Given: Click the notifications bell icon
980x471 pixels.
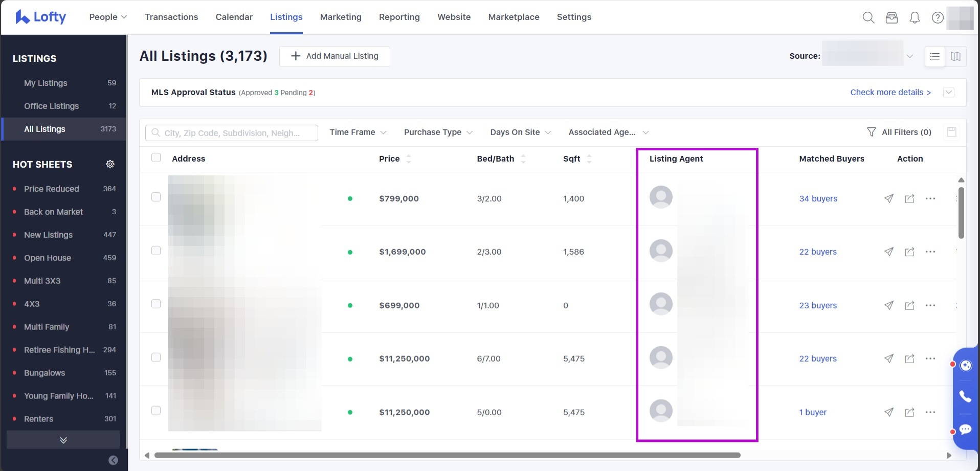Looking at the screenshot, I should [x=915, y=17].
